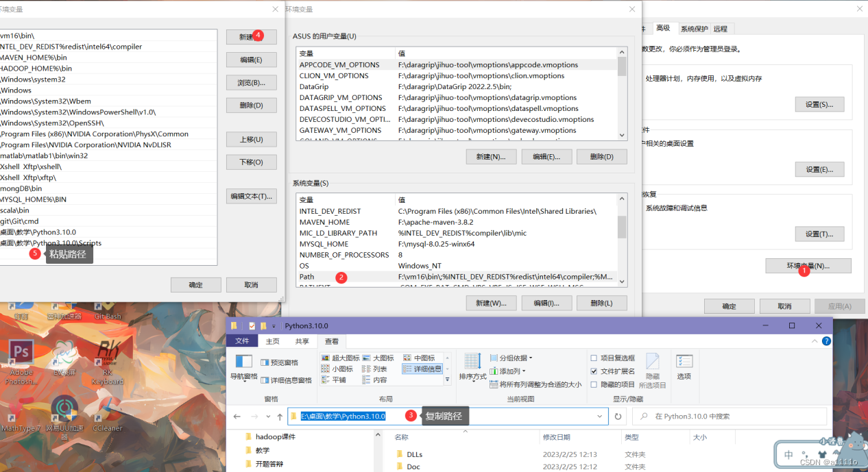The height and width of the screenshot is (472, 868).
Task: Select 大图标 large icons layout
Action: (378, 358)
